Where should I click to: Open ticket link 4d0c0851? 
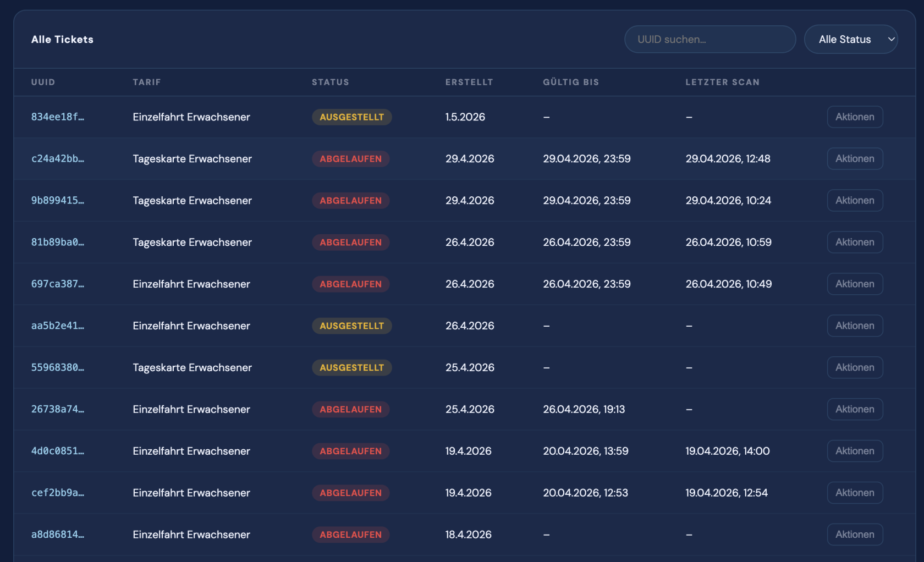point(58,451)
